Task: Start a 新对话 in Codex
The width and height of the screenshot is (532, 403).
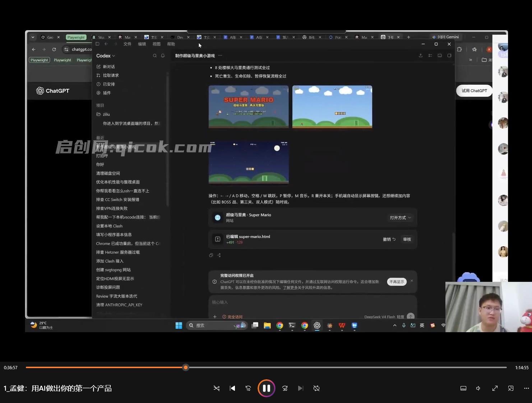Action: (106, 67)
